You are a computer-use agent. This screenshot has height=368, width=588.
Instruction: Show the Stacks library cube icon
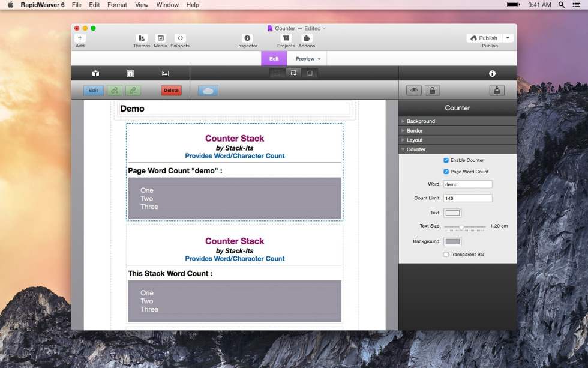click(95, 73)
